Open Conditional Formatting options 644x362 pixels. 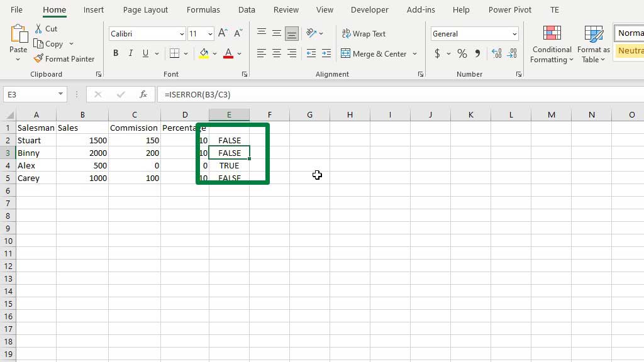[552, 44]
